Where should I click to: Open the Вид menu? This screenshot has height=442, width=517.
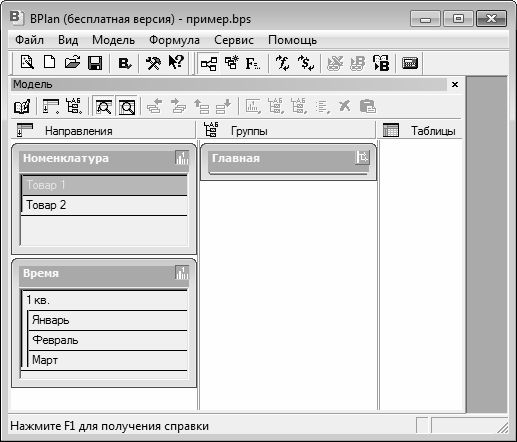coord(68,40)
